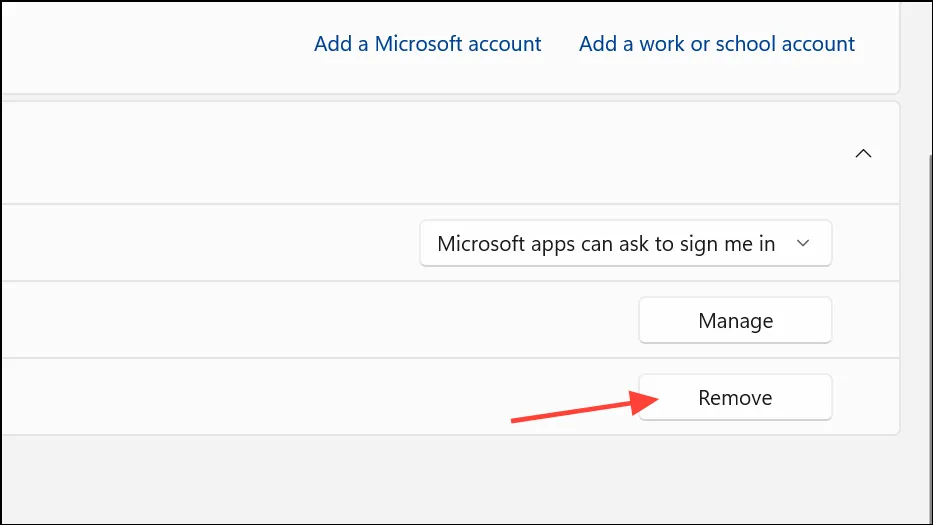Open the 'Microsoft apps can ask to sign me in' box
Screen dimensions: 933x525
coord(625,243)
